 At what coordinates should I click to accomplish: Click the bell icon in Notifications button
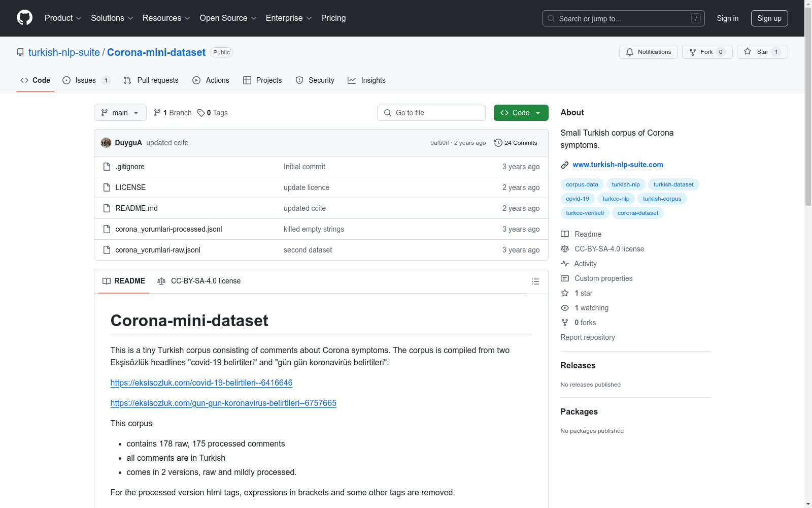[x=630, y=52]
